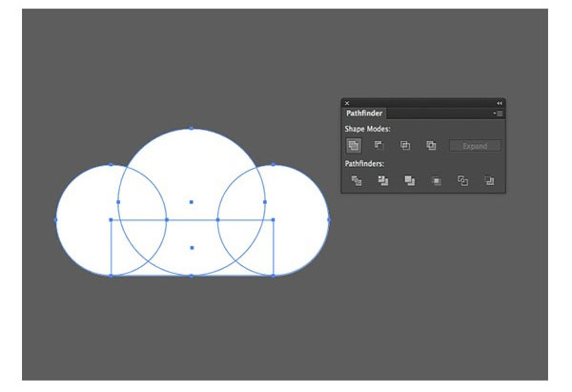This screenshot has height=392, width=572.
Task: Click the "Pathfinders:" label
Action: coord(364,163)
